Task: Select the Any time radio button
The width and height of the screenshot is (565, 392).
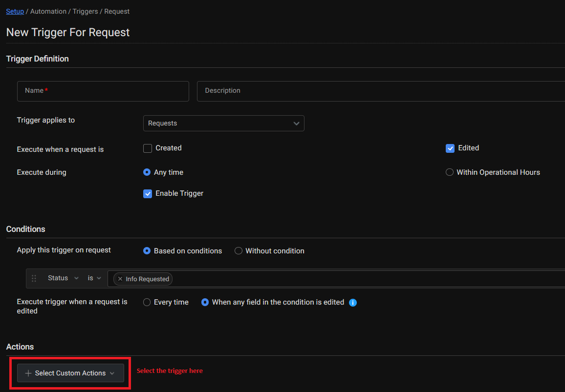Action: [x=147, y=172]
